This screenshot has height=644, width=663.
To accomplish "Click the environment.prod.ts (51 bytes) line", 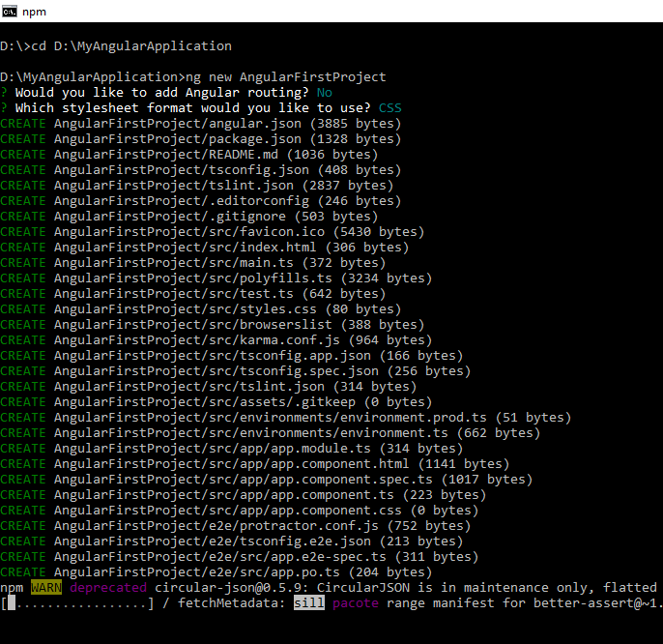I will pyautogui.click(x=285, y=417).
